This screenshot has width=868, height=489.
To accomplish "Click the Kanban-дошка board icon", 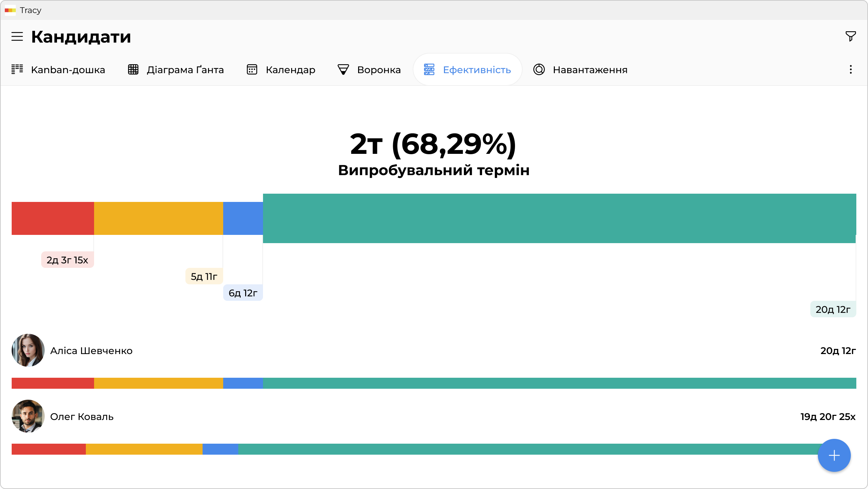I will coord(17,69).
